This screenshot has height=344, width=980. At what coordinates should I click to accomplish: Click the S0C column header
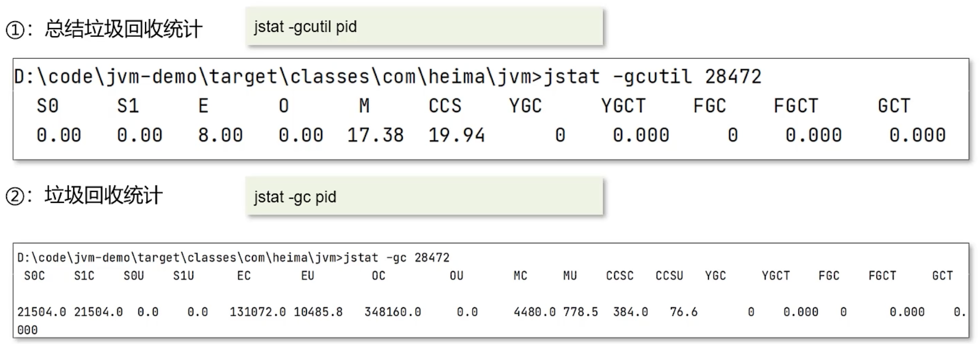(35, 276)
